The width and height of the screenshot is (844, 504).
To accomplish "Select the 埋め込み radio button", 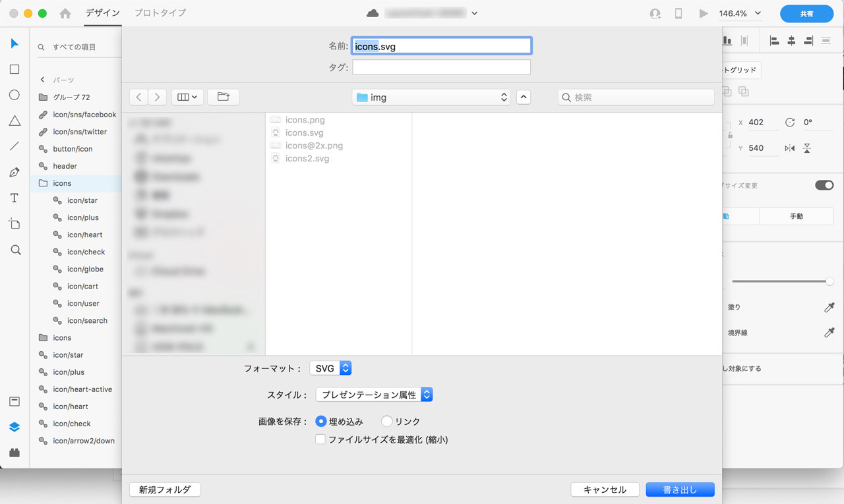I will (x=321, y=422).
